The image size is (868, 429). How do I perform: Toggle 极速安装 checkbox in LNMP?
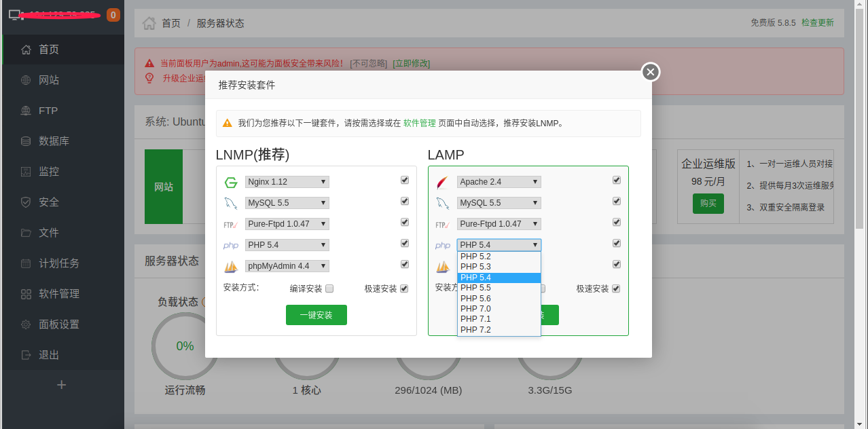click(x=404, y=288)
